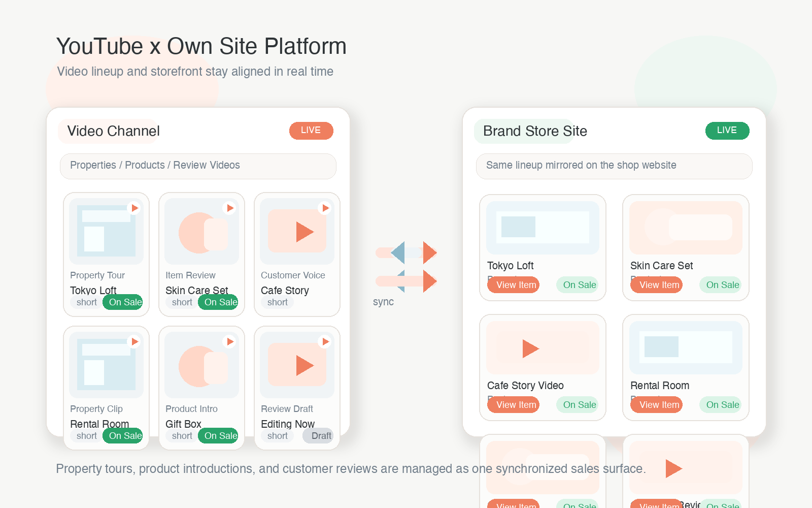Click On Sale badge on Gift Box card
This screenshot has width=812, height=508.
(218, 436)
